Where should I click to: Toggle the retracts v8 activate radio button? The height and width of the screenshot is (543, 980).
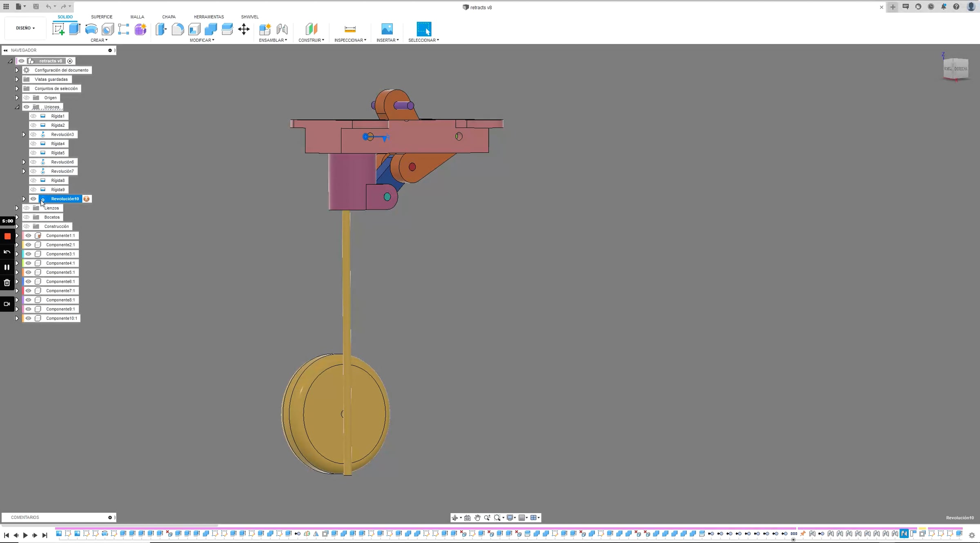coord(70,61)
